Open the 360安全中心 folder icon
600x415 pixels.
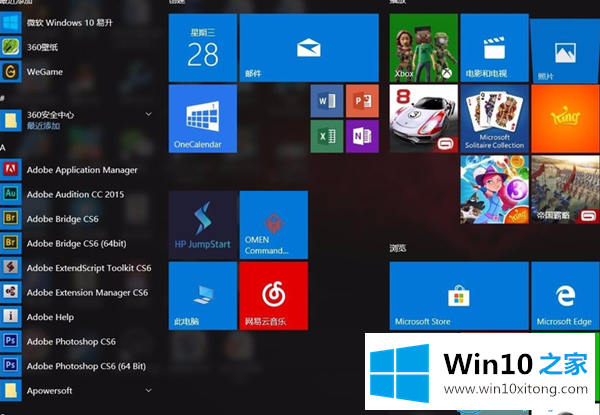pyautogui.click(x=11, y=120)
